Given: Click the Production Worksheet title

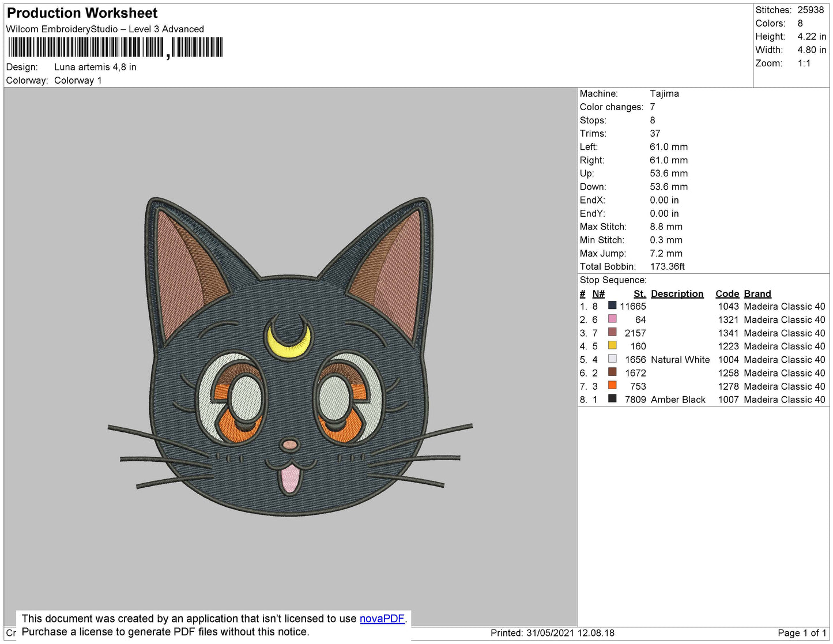Looking at the screenshot, I should [x=82, y=13].
